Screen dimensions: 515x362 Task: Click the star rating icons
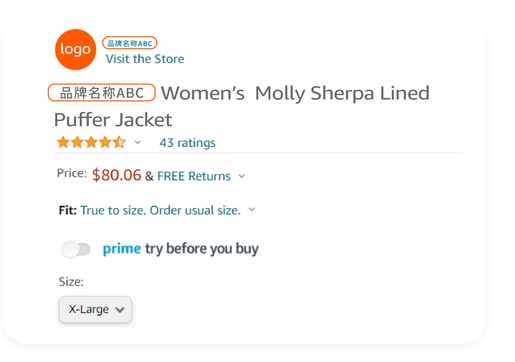click(91, 142)
